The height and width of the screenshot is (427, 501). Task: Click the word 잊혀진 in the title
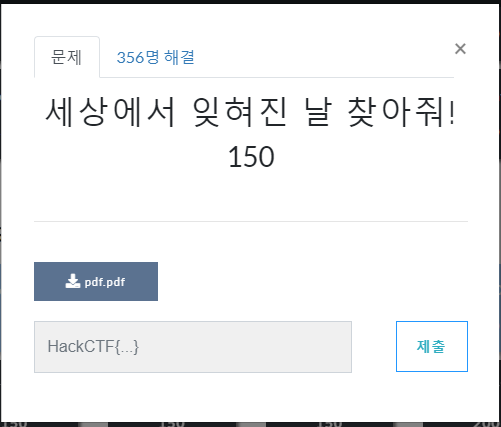(x=239, y=112)
